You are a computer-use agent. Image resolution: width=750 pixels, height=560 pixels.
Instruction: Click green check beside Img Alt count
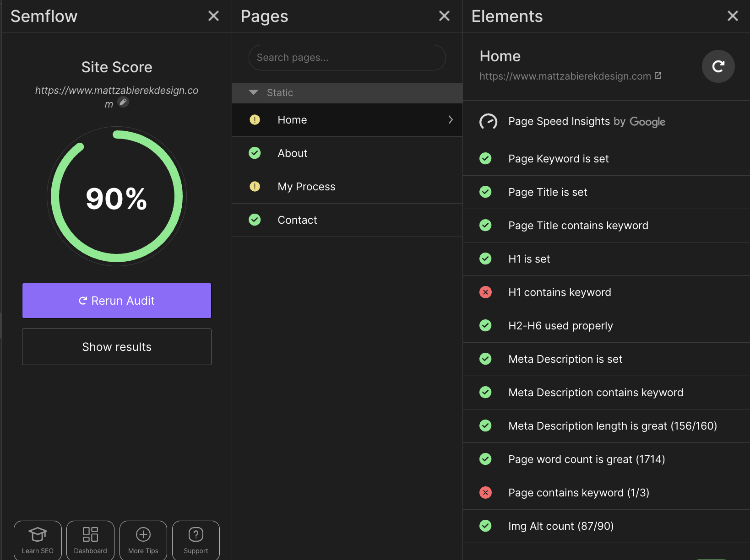[x=485, y=526]
